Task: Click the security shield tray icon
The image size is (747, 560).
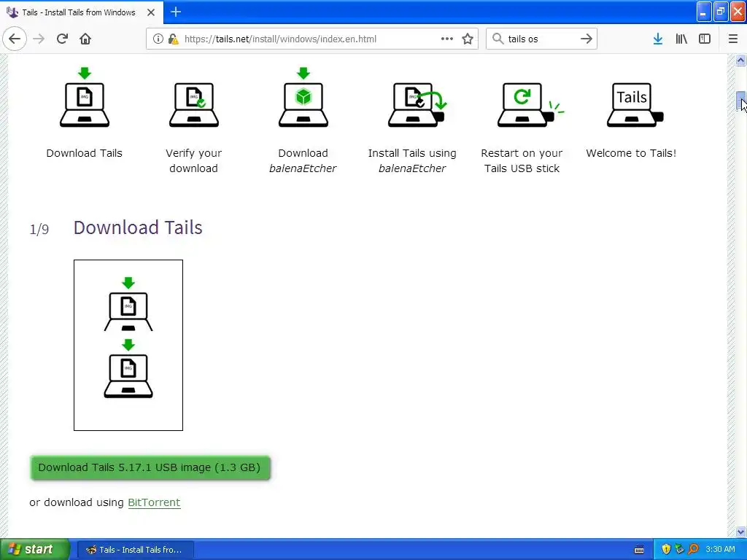Action: 666,550
